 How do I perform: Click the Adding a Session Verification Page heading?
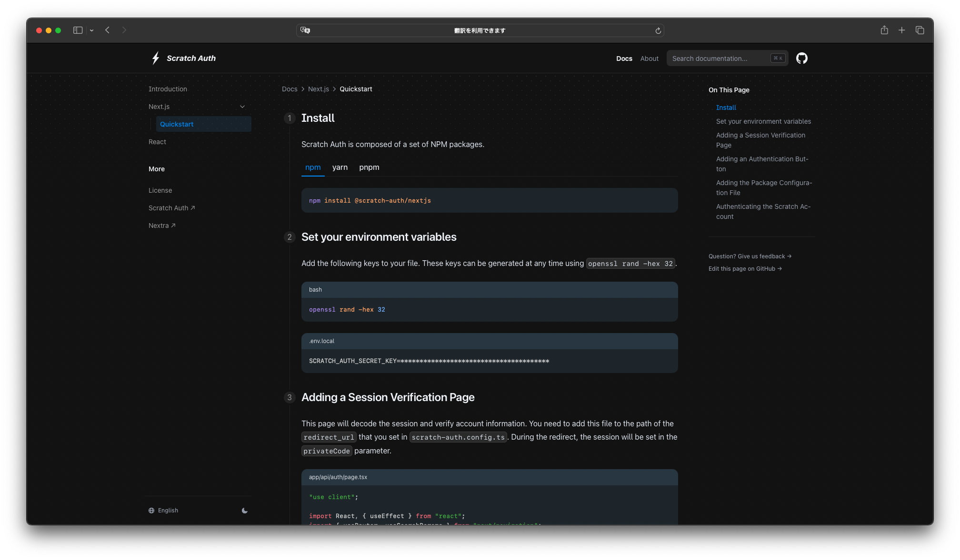coord(388,397)
